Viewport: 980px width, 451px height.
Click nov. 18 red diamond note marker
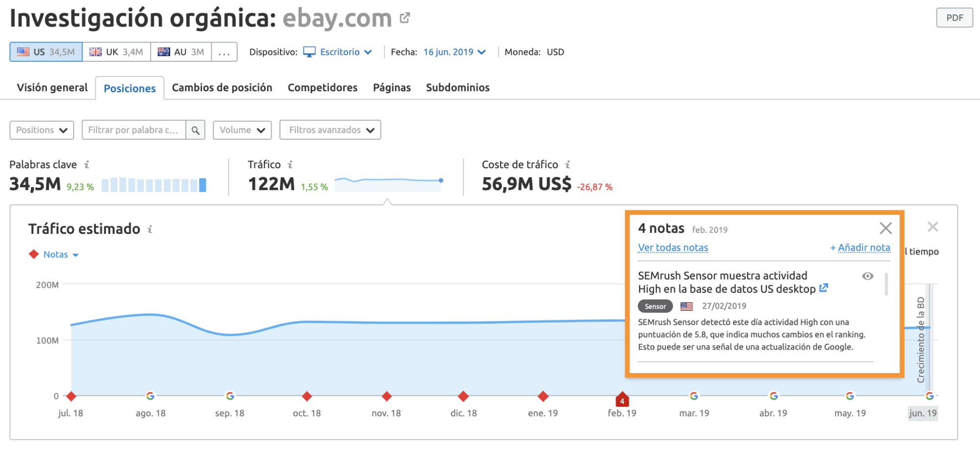coord(387,396)
